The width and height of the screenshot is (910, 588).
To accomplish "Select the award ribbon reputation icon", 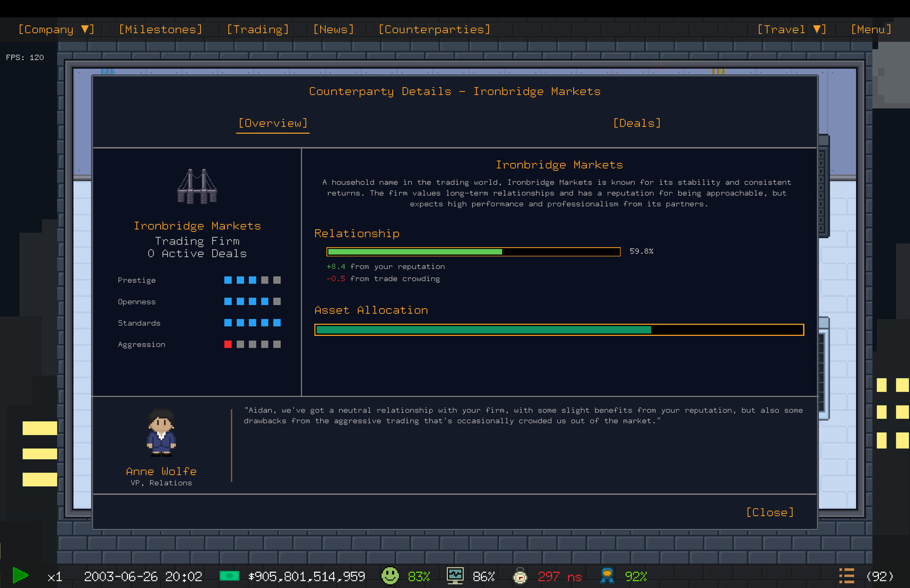I will point(607,575).
